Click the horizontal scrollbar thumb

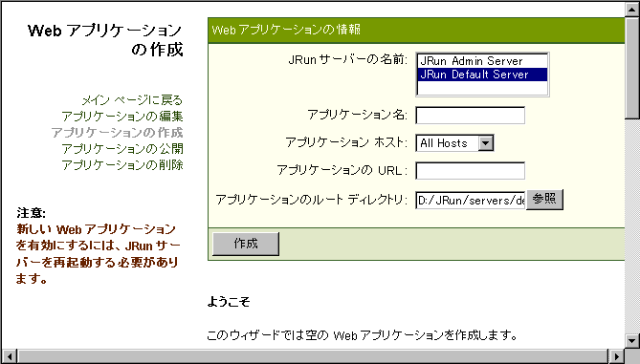point(313,356)
